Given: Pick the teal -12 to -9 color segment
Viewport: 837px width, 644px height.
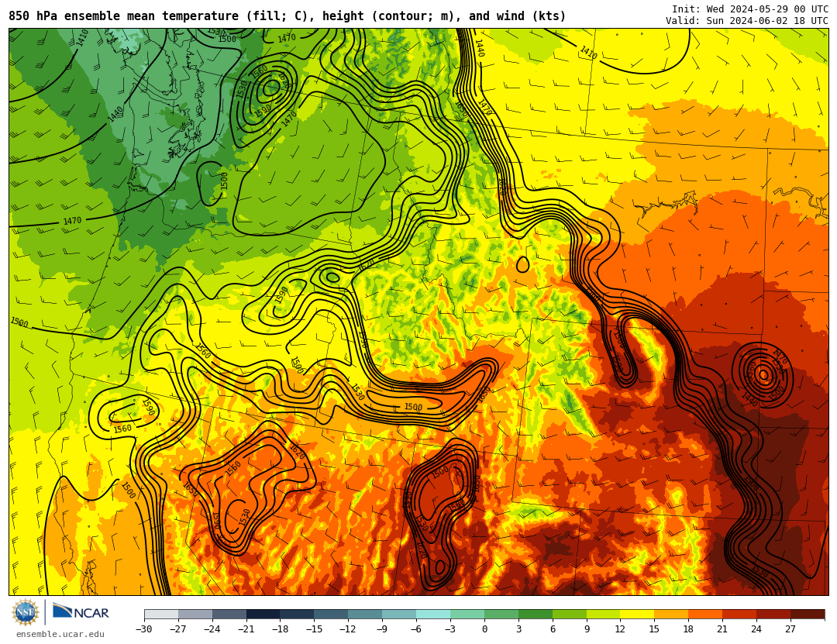Looking at the screenshot, I should click(365, 614).
